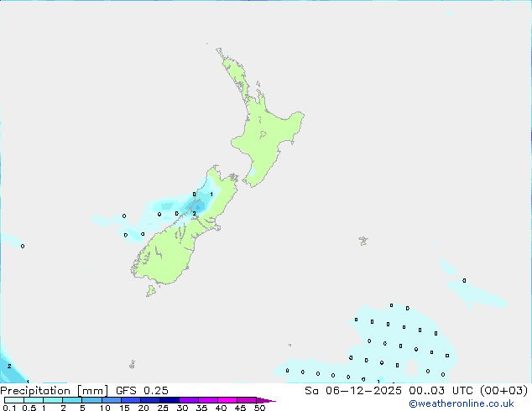Click New Zealand's North Island on map
Screen dimensions: 532x411
pos(266,136)
